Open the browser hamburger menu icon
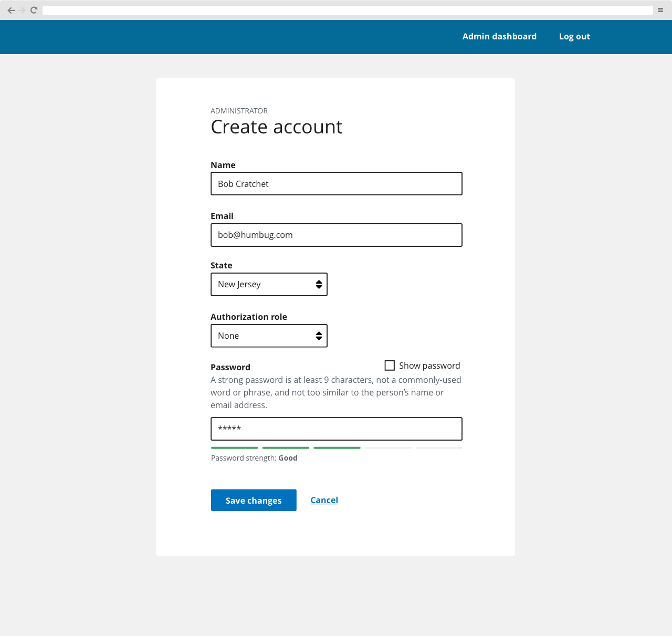The image size is (672, 636). click(660, 9)
